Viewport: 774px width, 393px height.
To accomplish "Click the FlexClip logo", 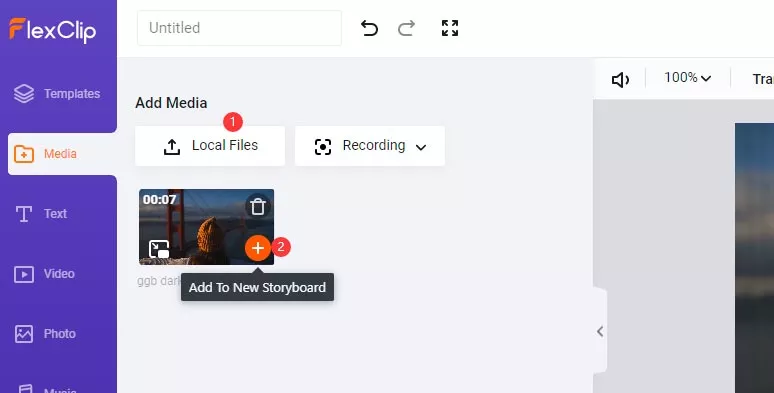I will [x=52, y=30].
